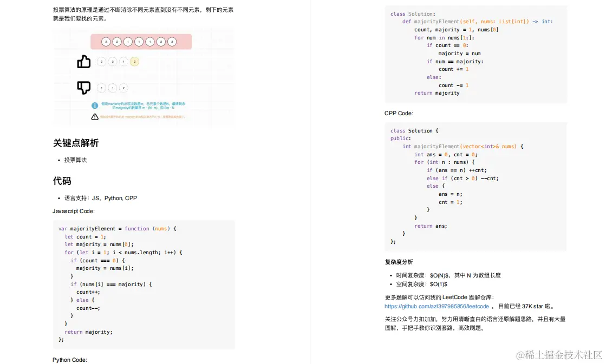606x364 pixels.
Task: Click the 复杂度分析 heading
Action: click(x=399, y=262)
